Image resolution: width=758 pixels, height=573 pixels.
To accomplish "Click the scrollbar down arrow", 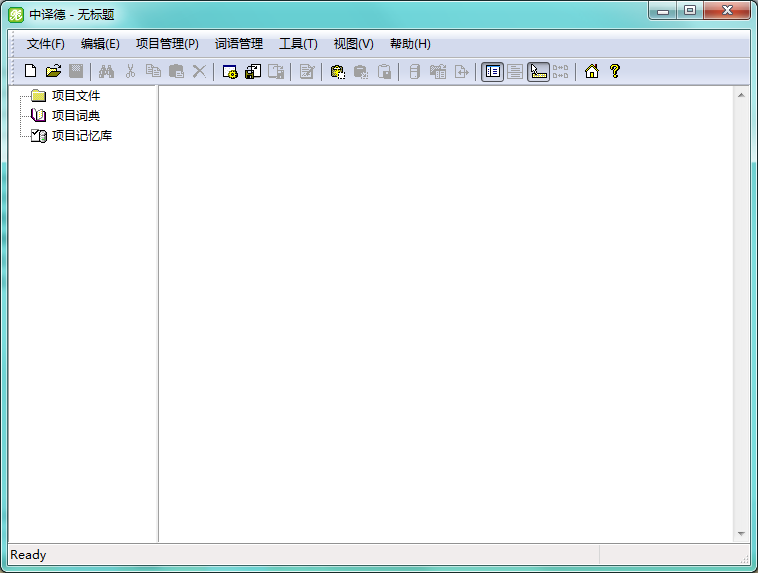I will [741, 534].
